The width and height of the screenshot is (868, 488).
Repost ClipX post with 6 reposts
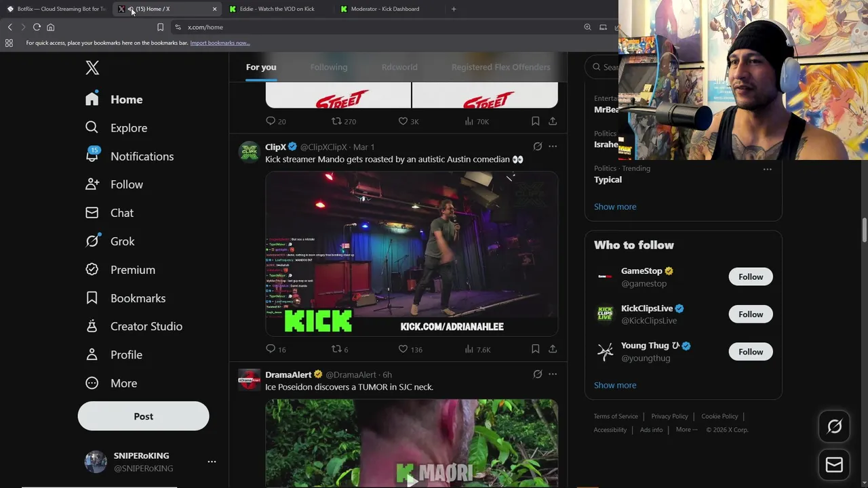(x=340, y=349)
